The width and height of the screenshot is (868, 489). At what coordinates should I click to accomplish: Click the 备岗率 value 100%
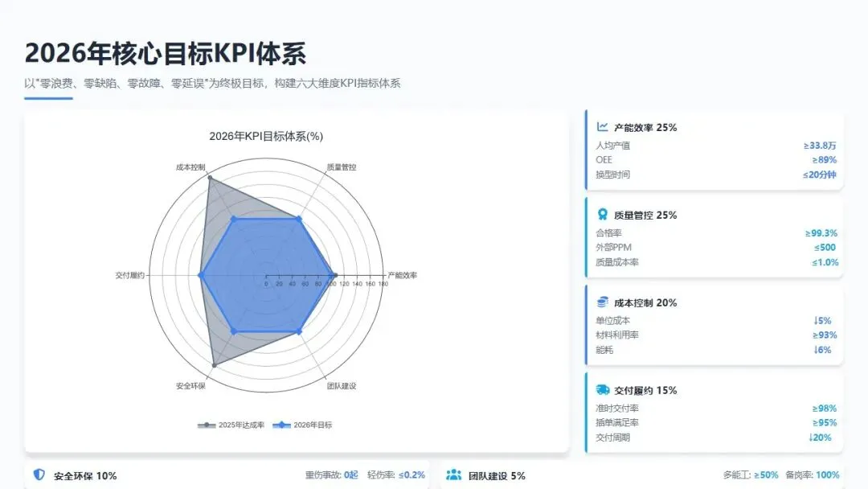point(828,475)
